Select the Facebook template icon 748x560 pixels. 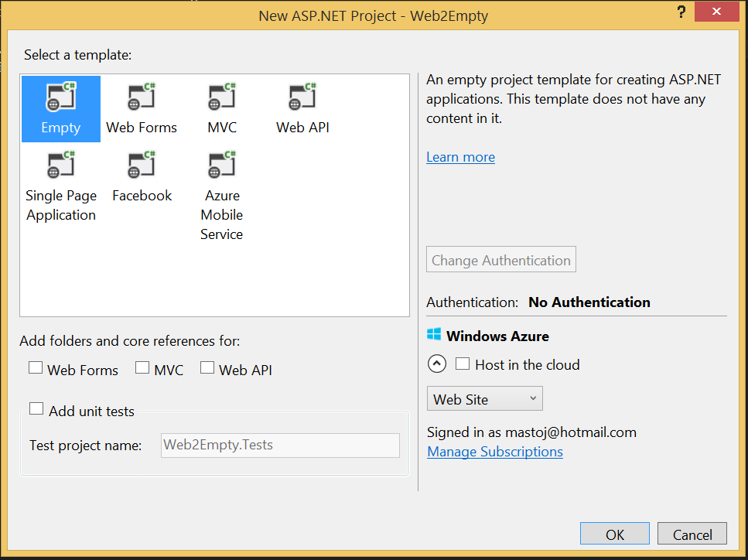tap(142, 165)
